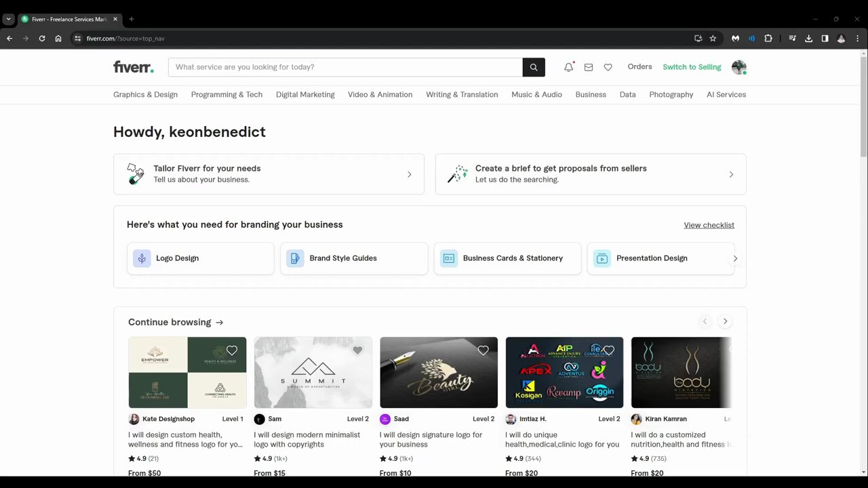Open Programming & Tech category menu
Image resolution: width=868 pixels, height=488 pixels.
pyautogui.click(x=226, y=95)
